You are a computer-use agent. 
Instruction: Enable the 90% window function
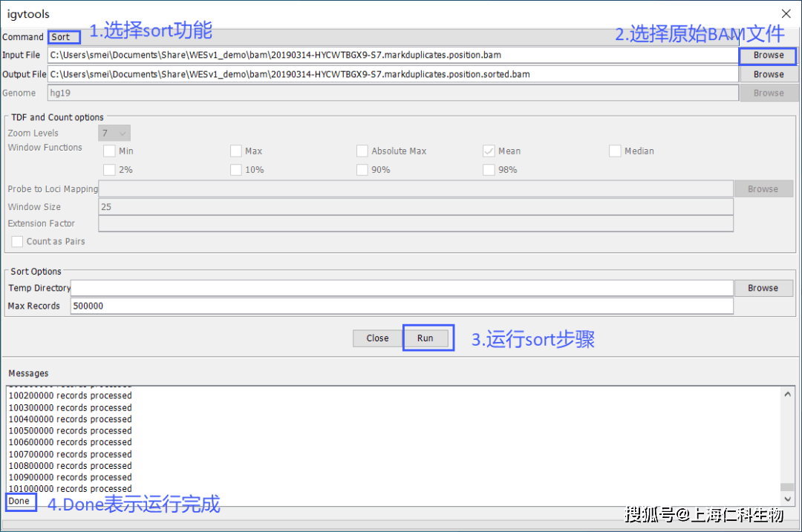pos(362,169)
